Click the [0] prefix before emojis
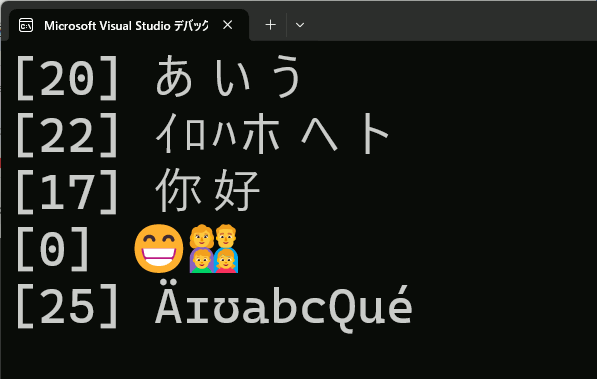 pos(53,249)
